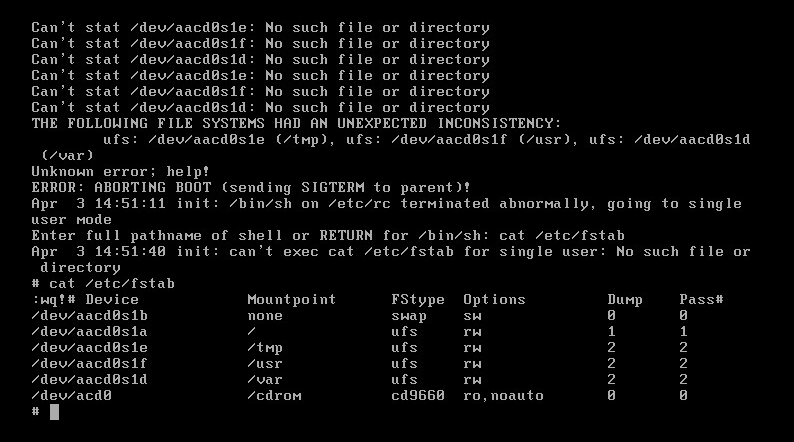Click the blinking cursor at the shell prompt
This screenshot has width=794, height=442.
click(54, 412)
